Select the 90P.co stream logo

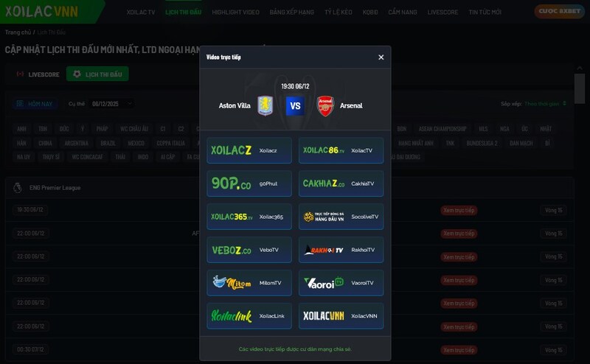230,183
